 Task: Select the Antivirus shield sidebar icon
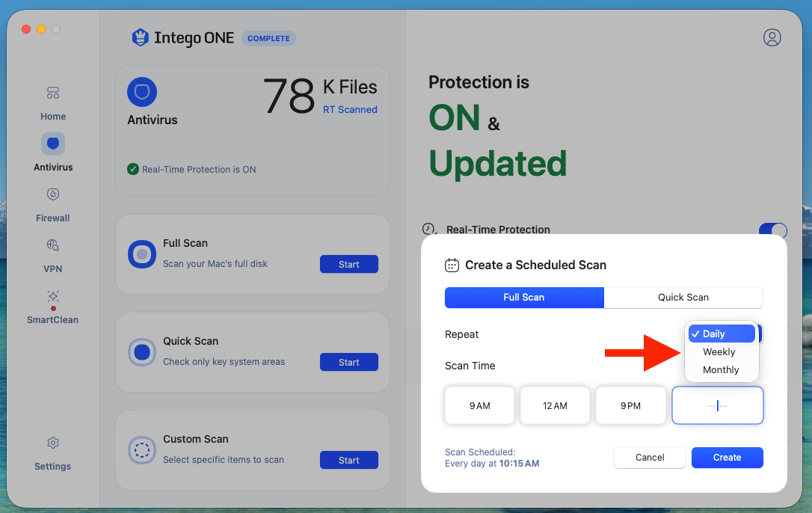[53, 144]
